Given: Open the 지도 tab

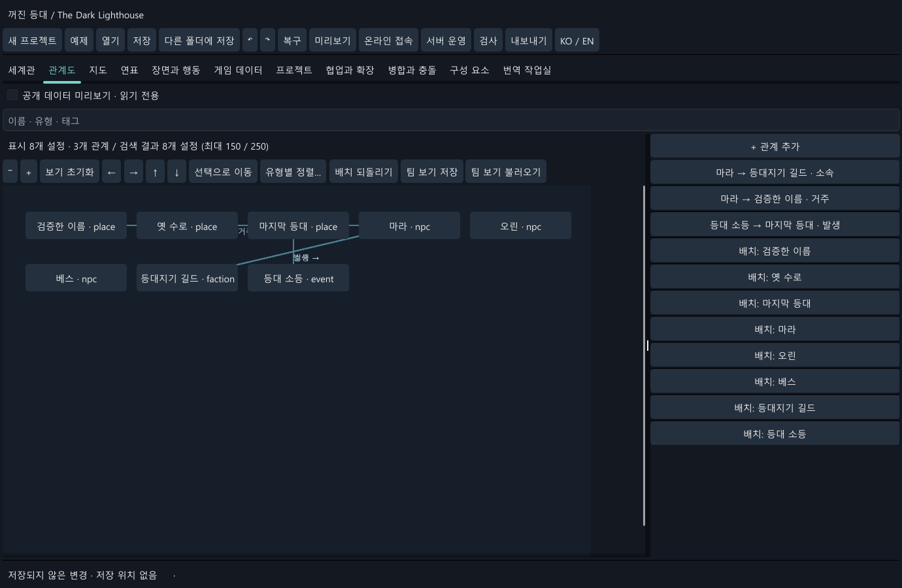Looking at the screenshot, I should pyautogui.click(x=98, y=70).
